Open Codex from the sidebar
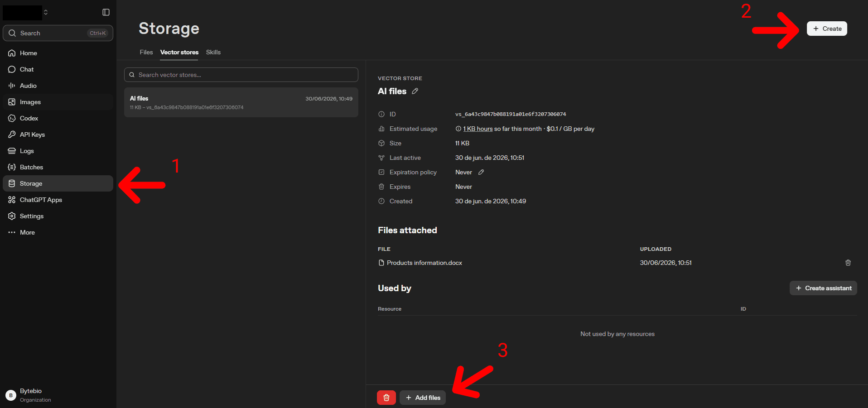Image resolution: width=868 pixels, height=408 pixels. tap(58, 118)
